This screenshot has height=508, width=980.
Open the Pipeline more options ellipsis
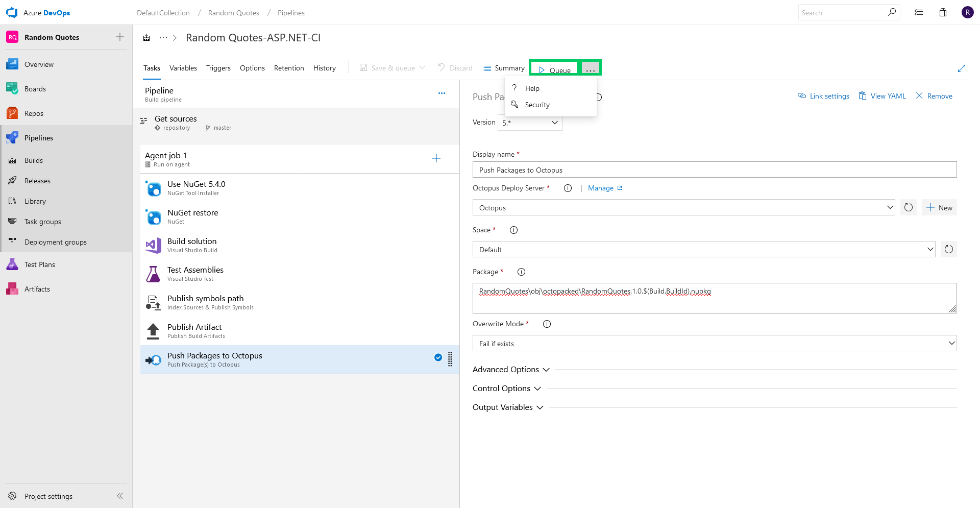click(x=442, y=93)
